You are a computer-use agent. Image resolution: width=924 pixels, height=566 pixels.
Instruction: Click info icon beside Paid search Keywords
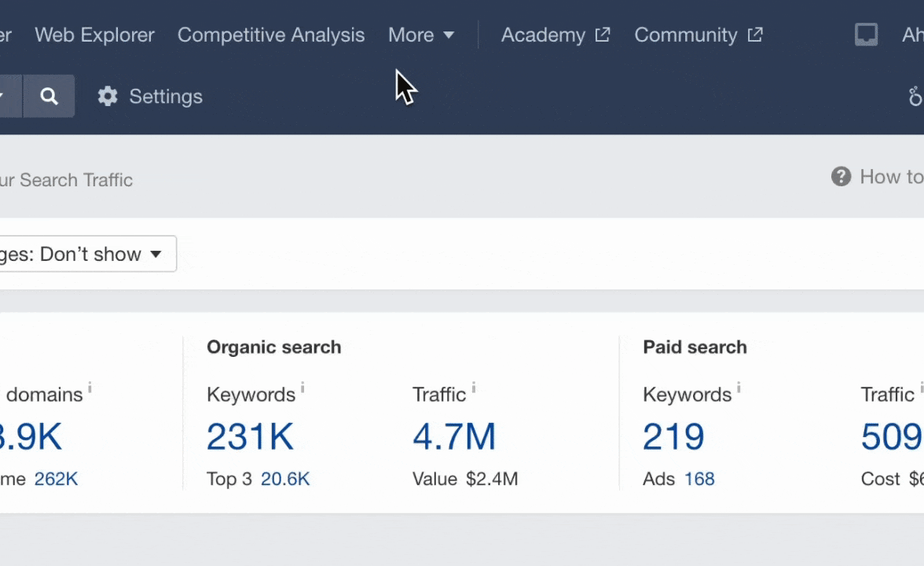(739, 388)
